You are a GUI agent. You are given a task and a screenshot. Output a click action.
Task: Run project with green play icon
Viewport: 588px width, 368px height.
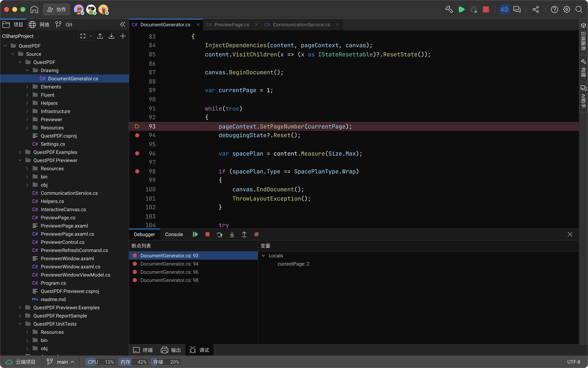[x=461, y=9]
